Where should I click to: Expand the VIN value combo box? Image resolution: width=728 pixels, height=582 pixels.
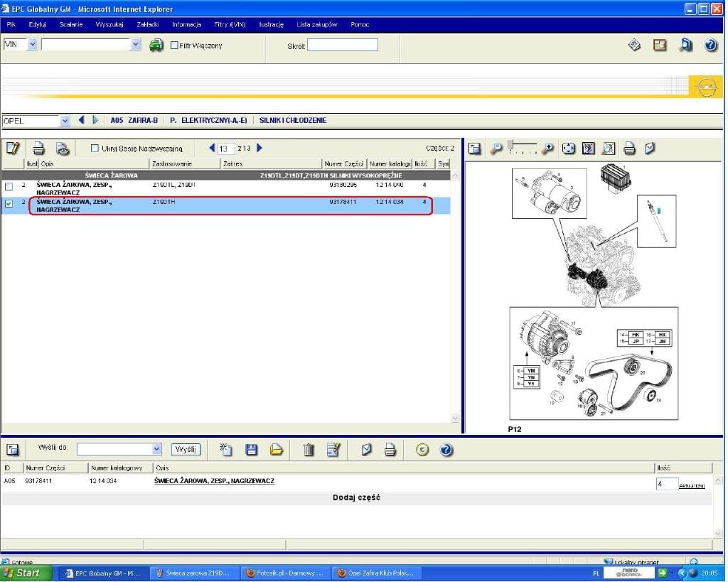[x=136, y=45]
